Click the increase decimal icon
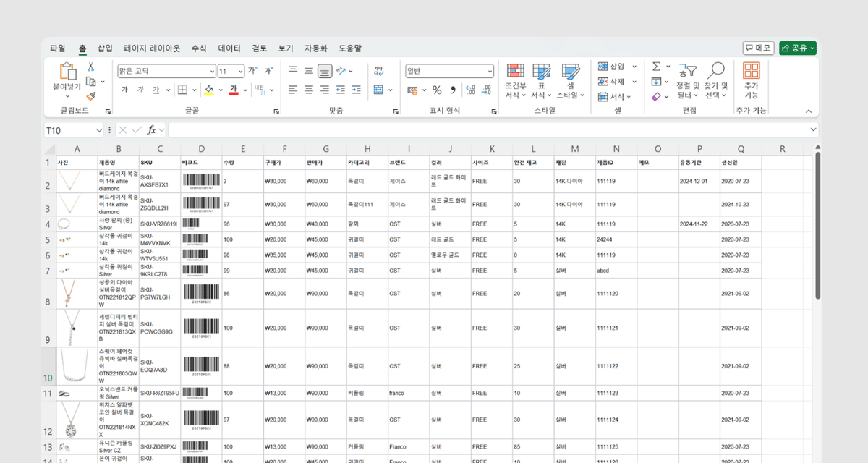This screenshot has height=463, width=868. click(470, 90)
